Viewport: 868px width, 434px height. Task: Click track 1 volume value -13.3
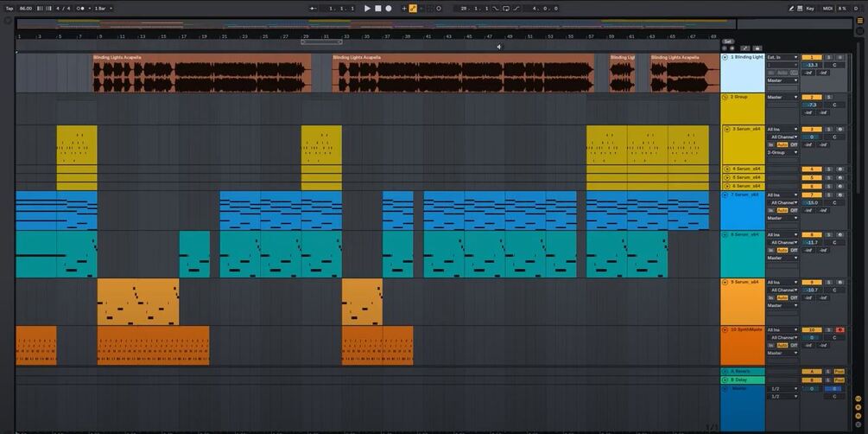(812, 65)
